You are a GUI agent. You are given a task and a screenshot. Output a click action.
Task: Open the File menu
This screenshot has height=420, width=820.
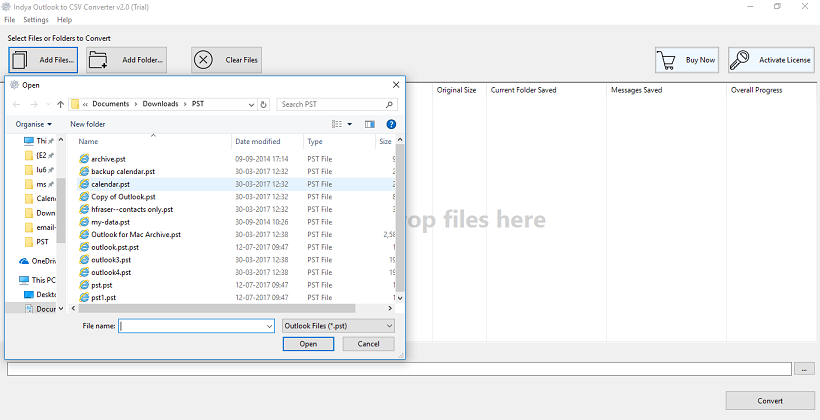coord(9,19)
